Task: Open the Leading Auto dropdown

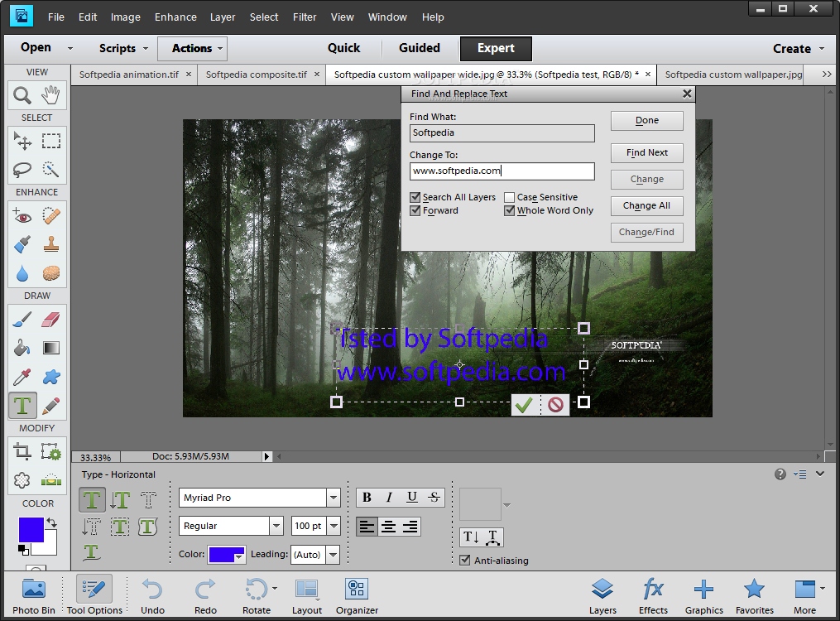Action: click(x=334, y=555)
